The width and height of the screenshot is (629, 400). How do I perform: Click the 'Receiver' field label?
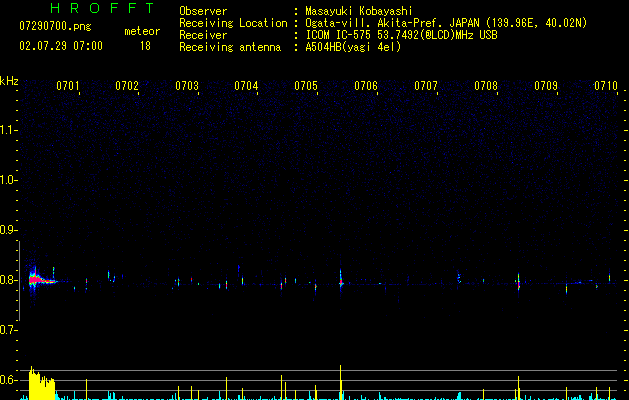point(203,35)
